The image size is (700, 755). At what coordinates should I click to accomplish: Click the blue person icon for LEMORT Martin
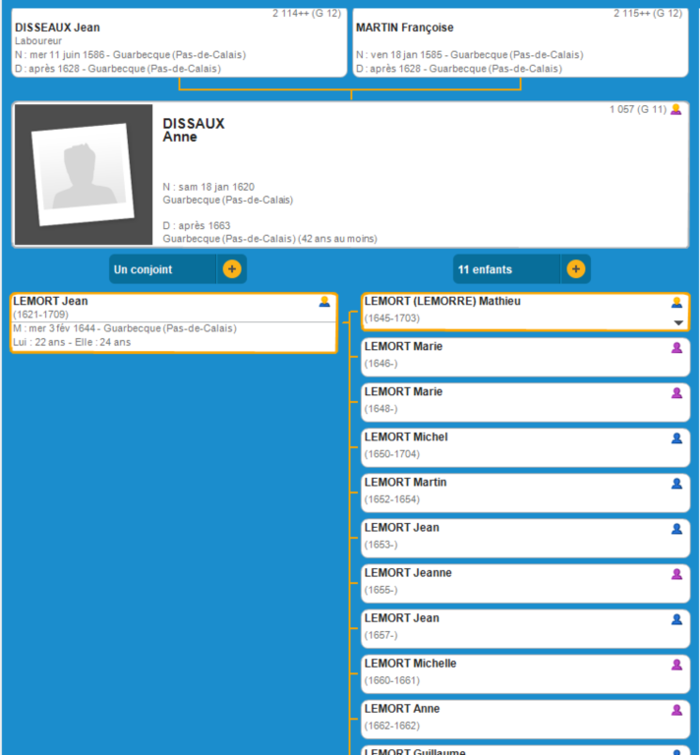click(676, 484)
